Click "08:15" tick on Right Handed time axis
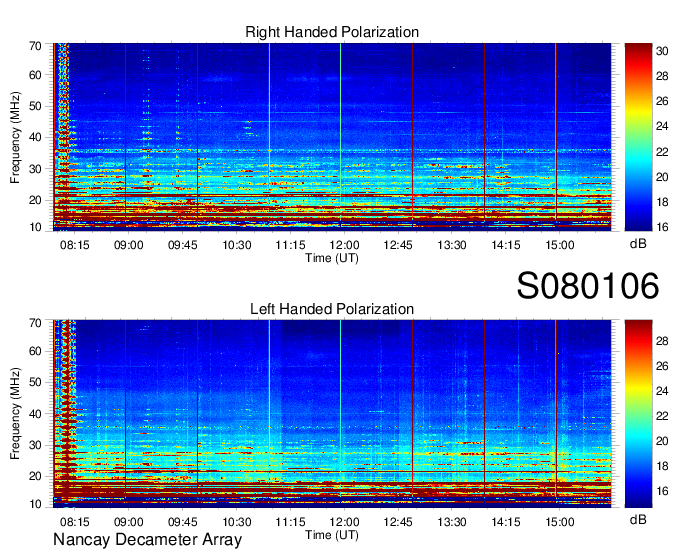Viewport: 680px width, 552px height. tap(75, 245)
